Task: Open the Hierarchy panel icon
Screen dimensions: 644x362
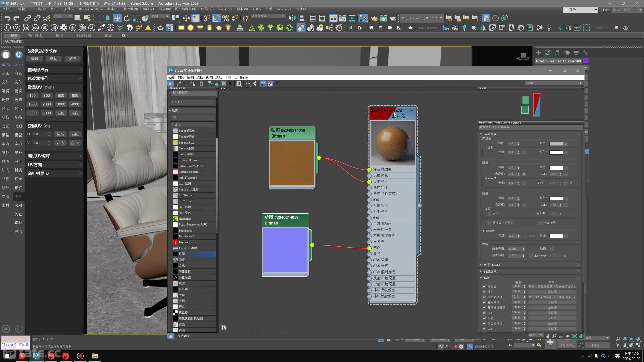Action: point(557,53)
